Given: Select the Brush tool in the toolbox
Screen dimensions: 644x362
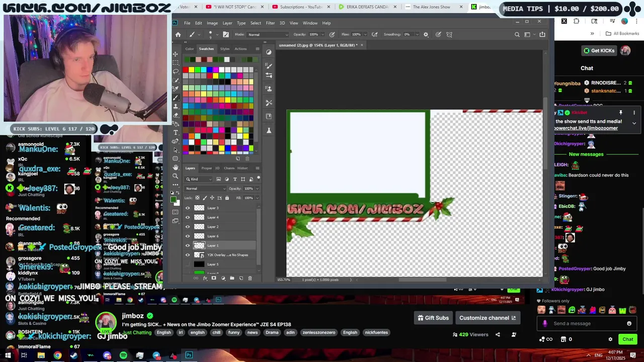Looking at the screenshot, I should [175, 98].
